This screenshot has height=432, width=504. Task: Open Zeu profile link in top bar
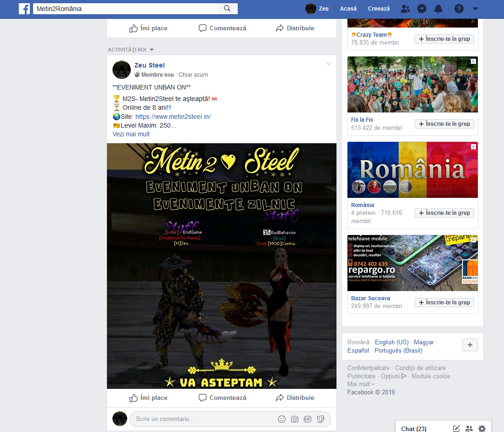point(324,9)
